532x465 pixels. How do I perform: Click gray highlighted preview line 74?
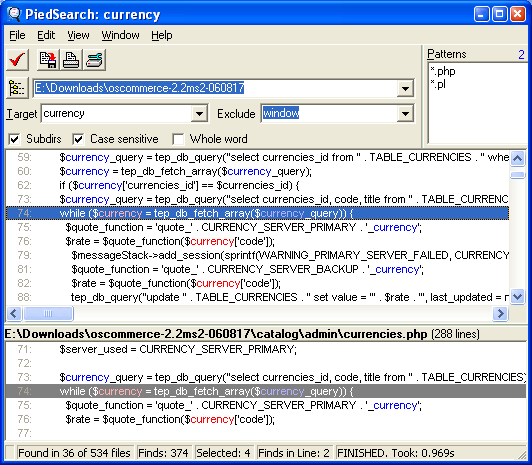click(x=266, y=391)
